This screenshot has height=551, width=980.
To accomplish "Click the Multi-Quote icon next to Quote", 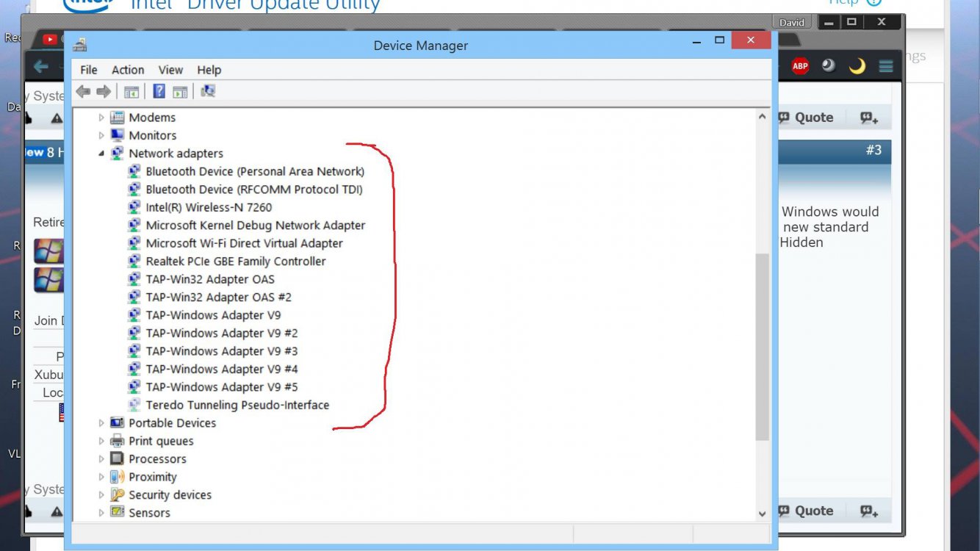I will tap(870, 117).
